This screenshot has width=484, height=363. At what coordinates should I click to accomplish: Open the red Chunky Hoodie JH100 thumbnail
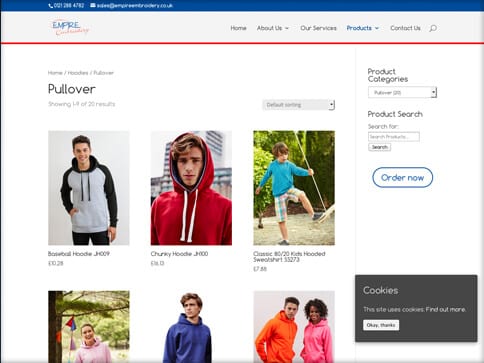[191, 188]
